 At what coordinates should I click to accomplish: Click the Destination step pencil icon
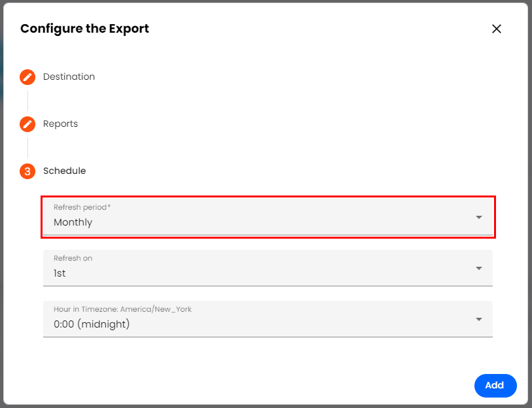pyautogui.click(x=27, y=77)
